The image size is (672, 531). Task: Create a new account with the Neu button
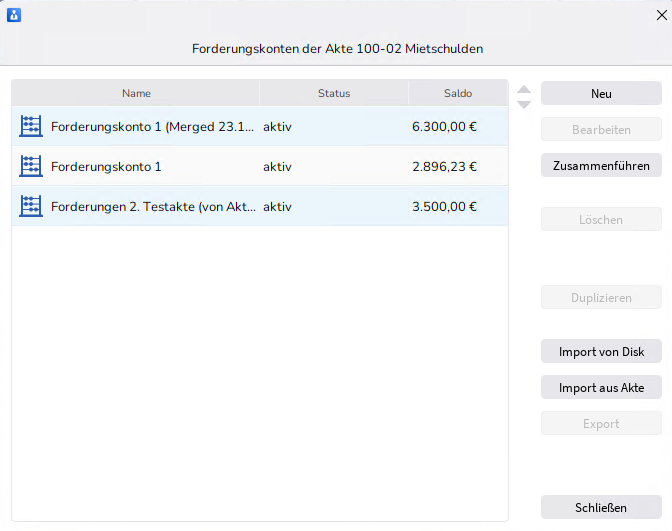pos(601,93)
